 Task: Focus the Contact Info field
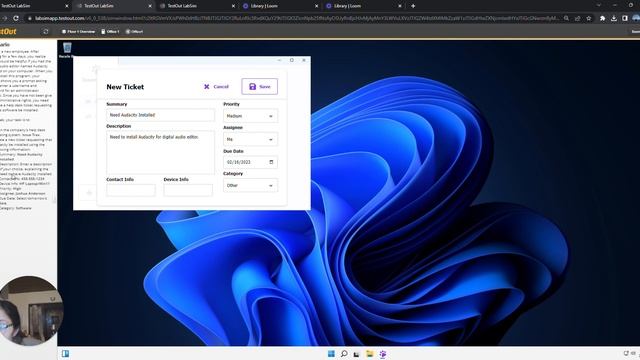point(131,190)
